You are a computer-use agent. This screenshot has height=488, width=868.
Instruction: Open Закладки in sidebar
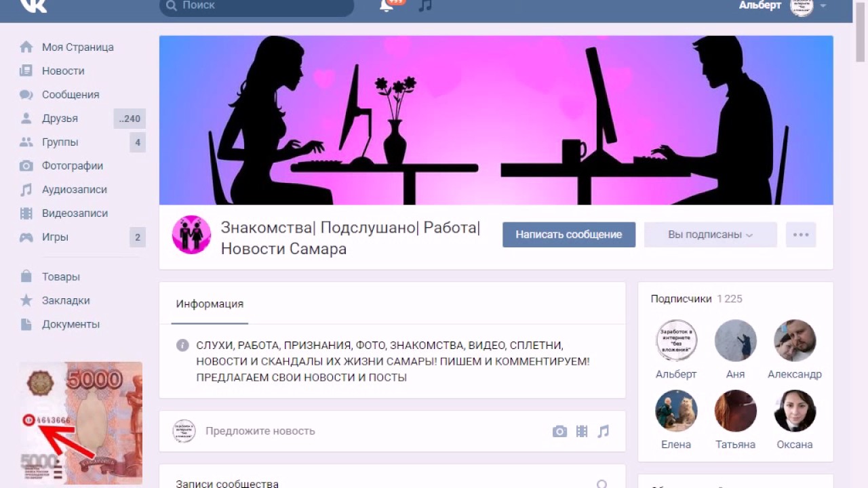66,300
